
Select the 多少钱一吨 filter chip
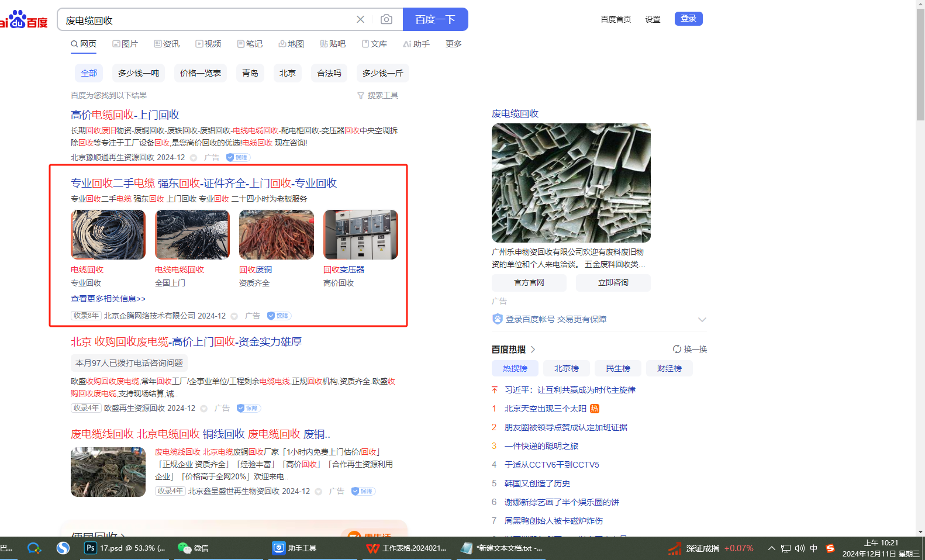pos(139,73)
